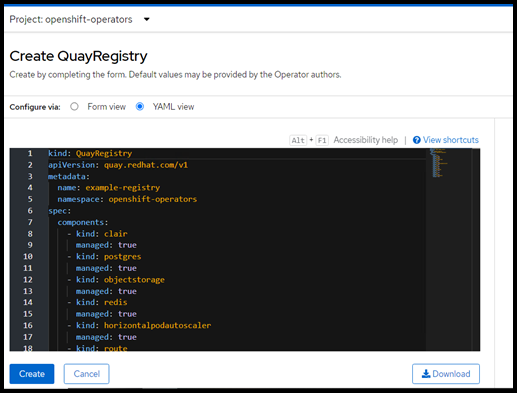Click the 'kind: clair' YAML line

point(97,234)
